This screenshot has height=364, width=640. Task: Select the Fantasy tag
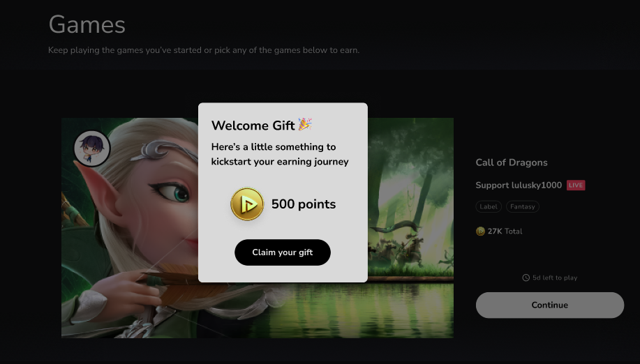[x=523, y=206]
